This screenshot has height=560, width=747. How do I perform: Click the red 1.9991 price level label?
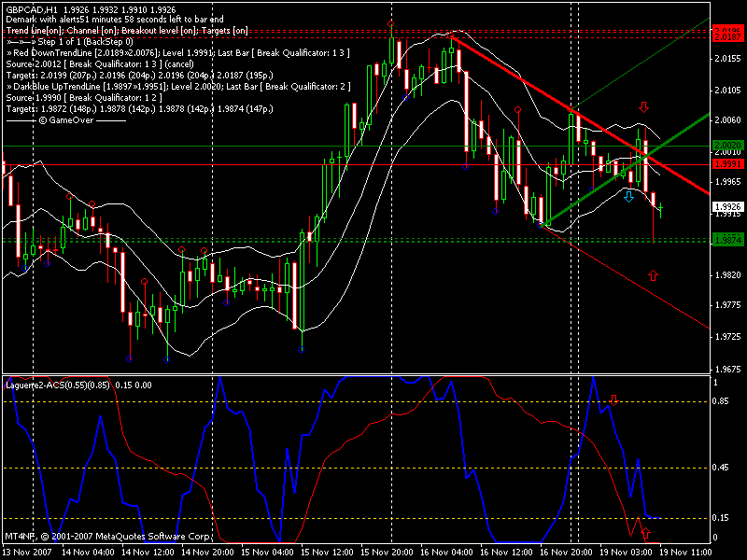pyautogui.click(x=727, y=163)
